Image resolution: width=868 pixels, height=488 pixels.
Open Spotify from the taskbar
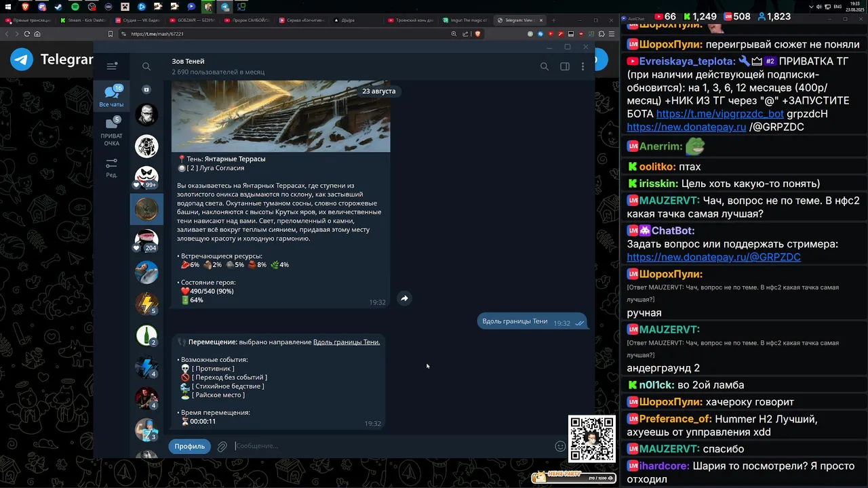[75, 7]
